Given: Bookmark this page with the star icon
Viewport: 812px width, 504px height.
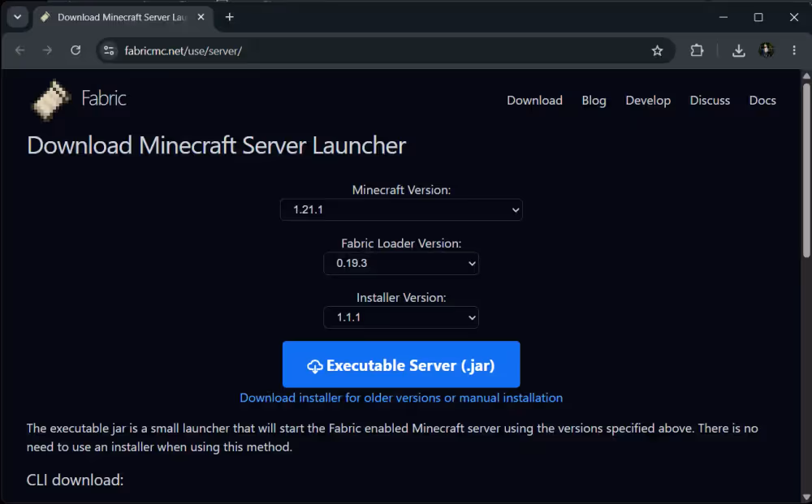Looking at the screenshot, I should point(657,50).
